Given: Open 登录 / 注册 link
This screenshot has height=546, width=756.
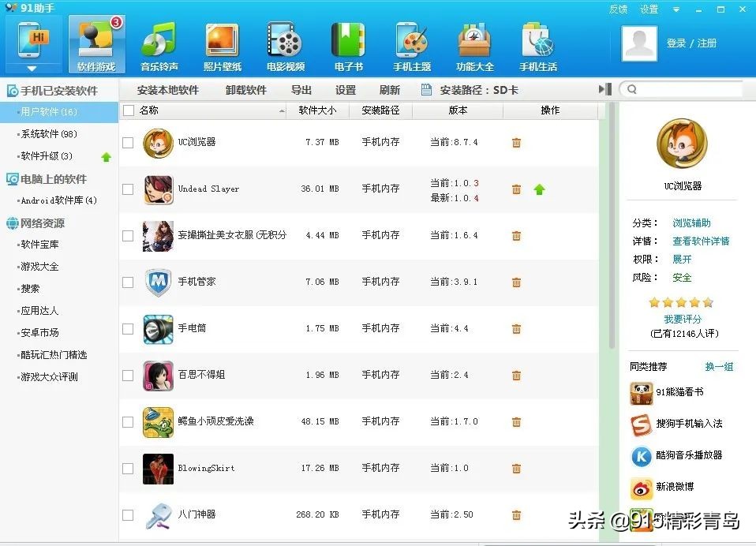Looking at the screenshot, I should [691, 43].
